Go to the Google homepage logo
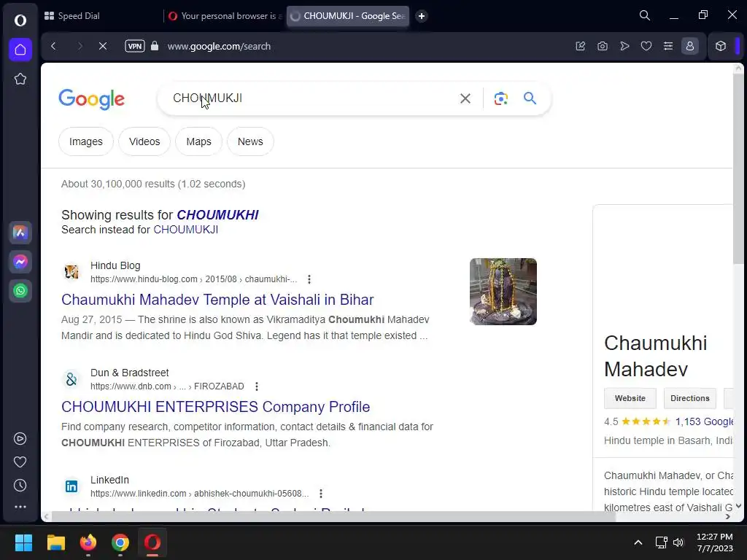This screenshot has width=747, height=560. tap(91, 99)
